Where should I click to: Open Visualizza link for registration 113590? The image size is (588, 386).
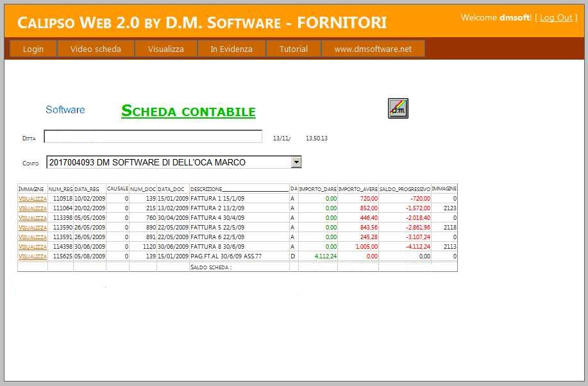click(33, 228)
